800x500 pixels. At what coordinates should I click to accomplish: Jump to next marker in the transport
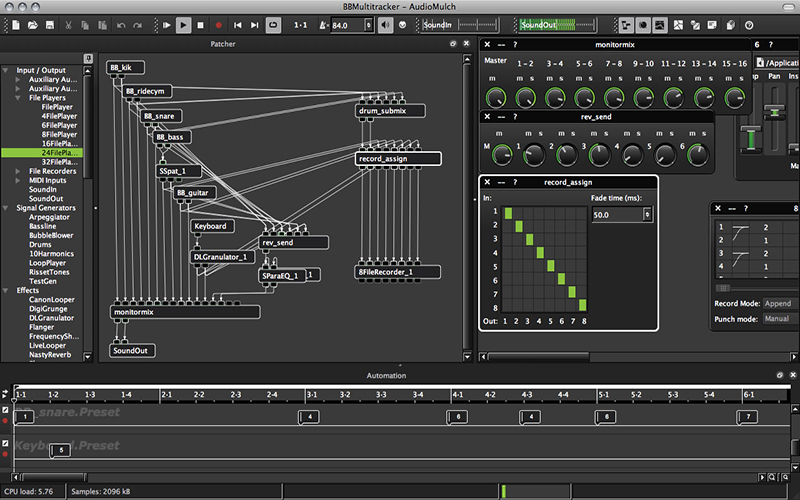click(255, 25)
